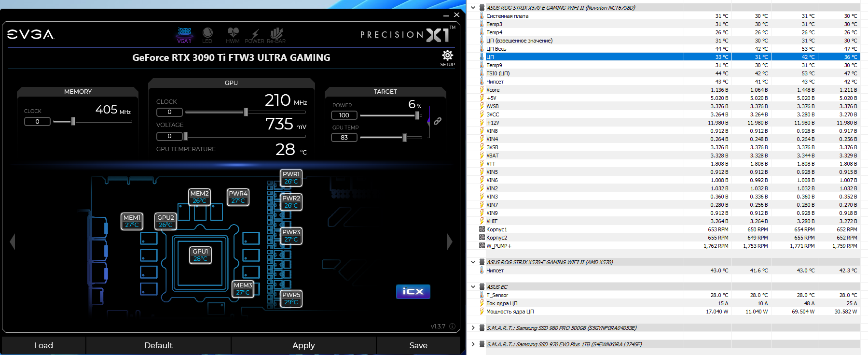Click icon beside Мощность ядра ЦП
Viewport: 868px width, 355px height.
click(x=482, y=312)
